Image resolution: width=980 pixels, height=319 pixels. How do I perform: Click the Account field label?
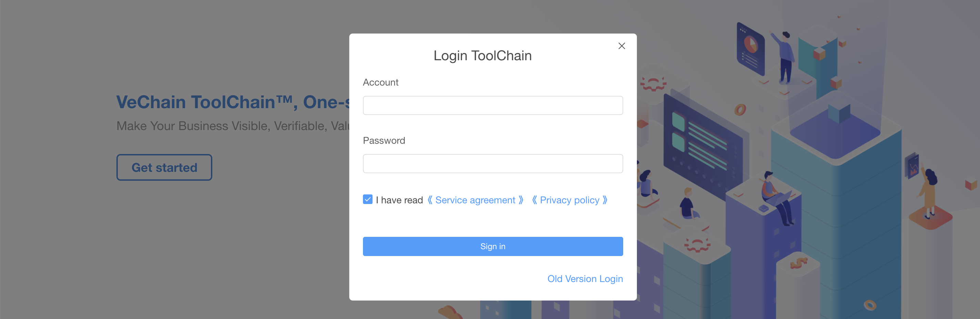point(380,82)
